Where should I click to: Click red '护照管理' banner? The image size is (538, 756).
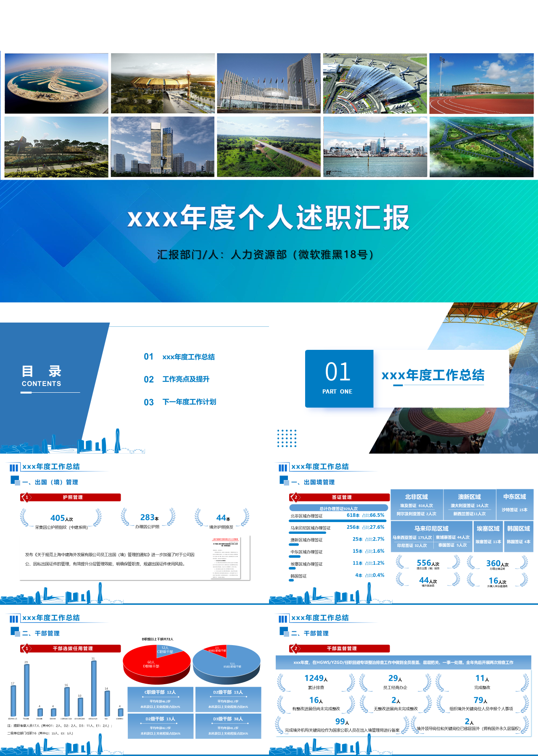click(x=71, y=497)
